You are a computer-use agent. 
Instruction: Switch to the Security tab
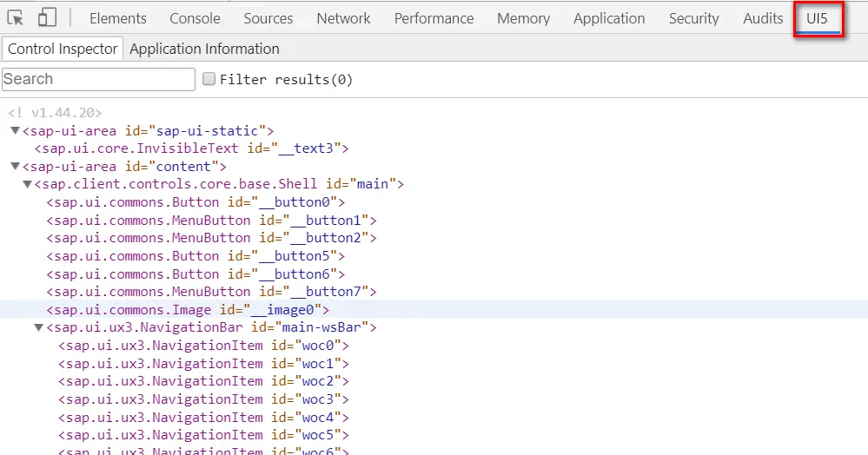click(693, 18)
